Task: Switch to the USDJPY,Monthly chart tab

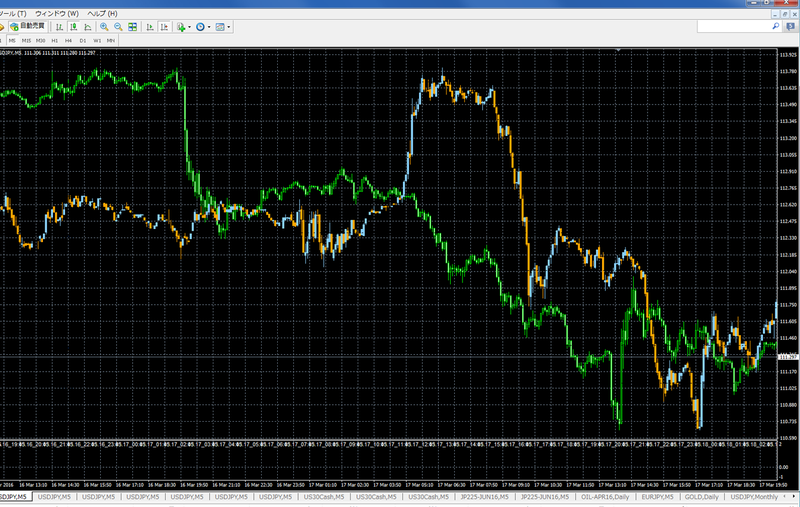Action: click(754, 496)
